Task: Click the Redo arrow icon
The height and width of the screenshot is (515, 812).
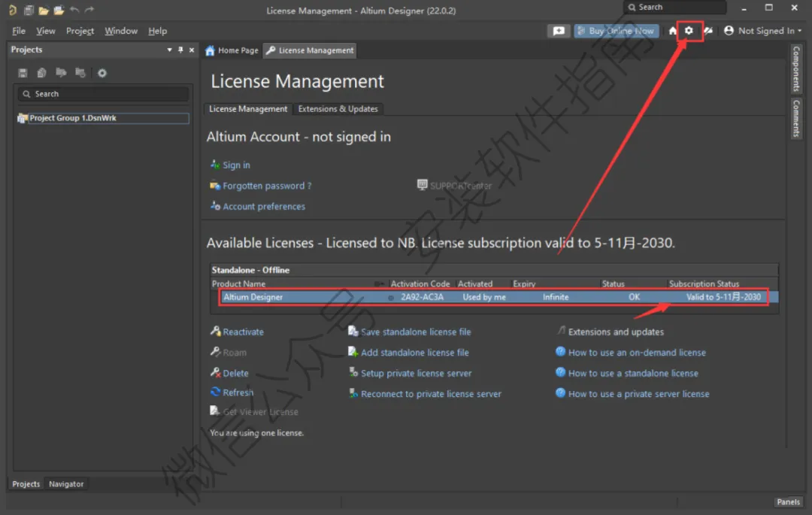Action: click(89, 9)
